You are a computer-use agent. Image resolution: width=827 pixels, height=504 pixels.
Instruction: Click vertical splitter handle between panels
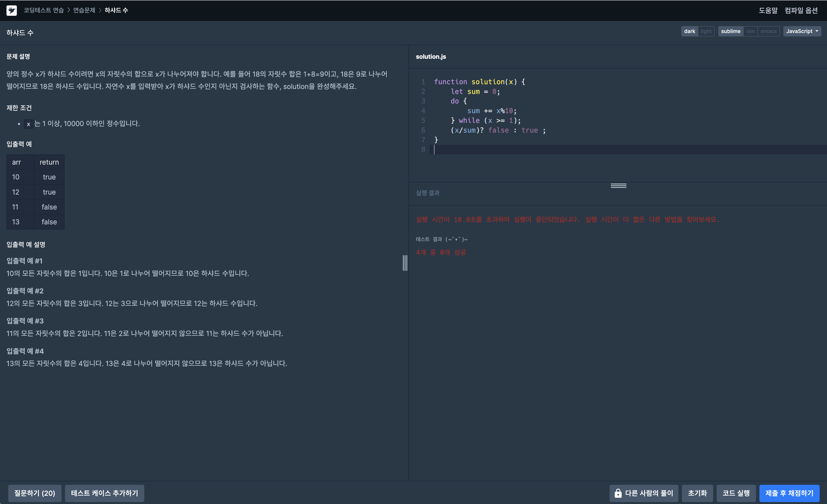tap(405, 263)
